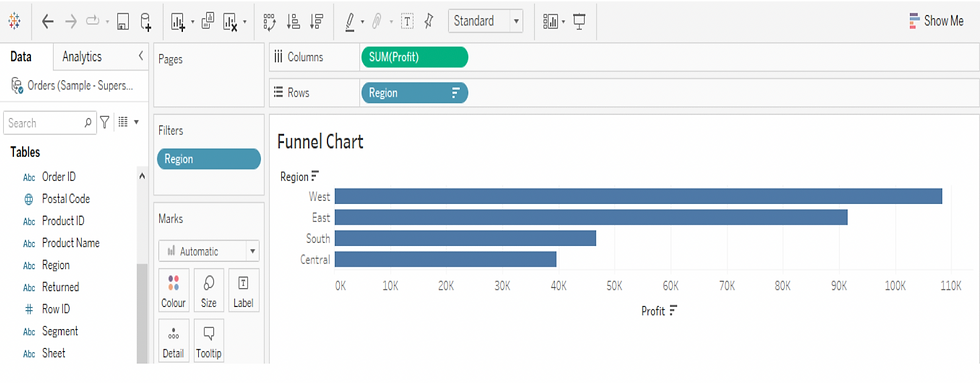Screen dimensions: 980x383
Task: Duplicate the sheet icon
Action: (x=208, y=21)
